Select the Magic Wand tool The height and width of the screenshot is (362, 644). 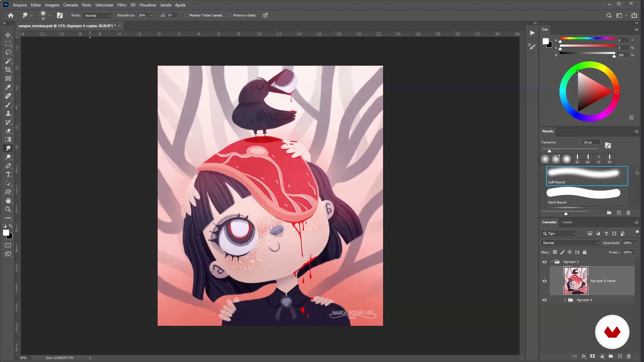click(x=8, y=61)
